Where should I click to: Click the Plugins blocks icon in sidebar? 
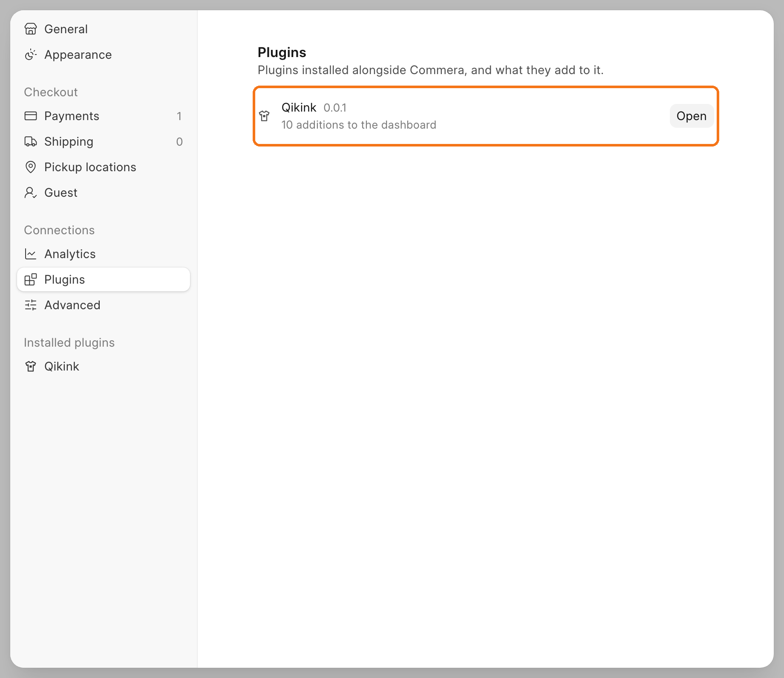coord(31,279)
